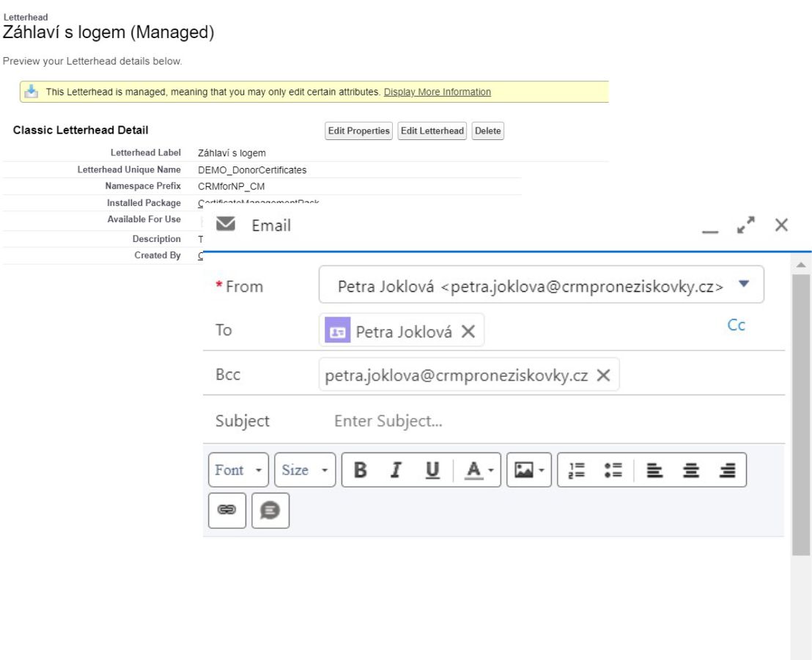812x660 pixels.
Task: Align email text to the left
Action: (654, 470)
